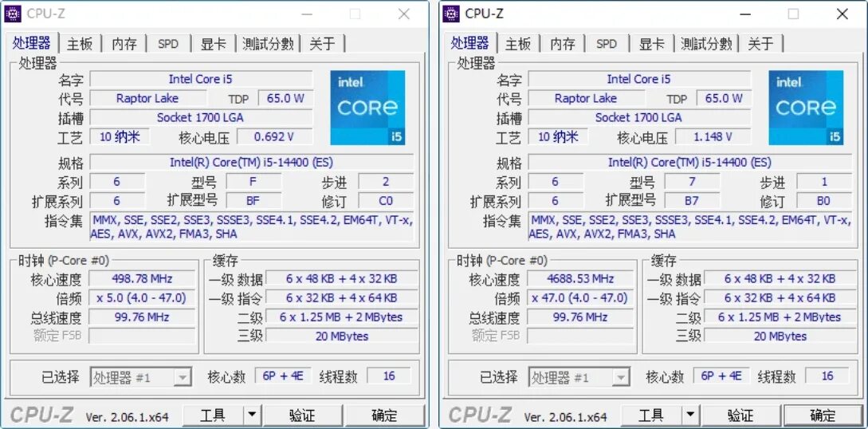Viewport: 868px width, 429px height.
Task: Select 处理器 tab in right window
Action: point(470,42)
